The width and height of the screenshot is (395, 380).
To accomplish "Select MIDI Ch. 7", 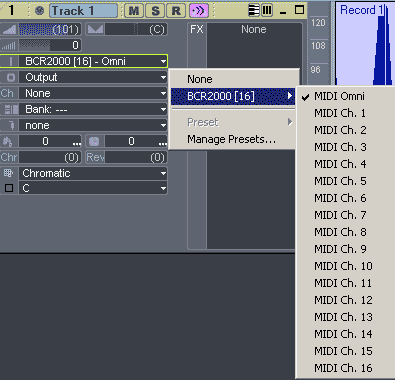I will point(346,215).
